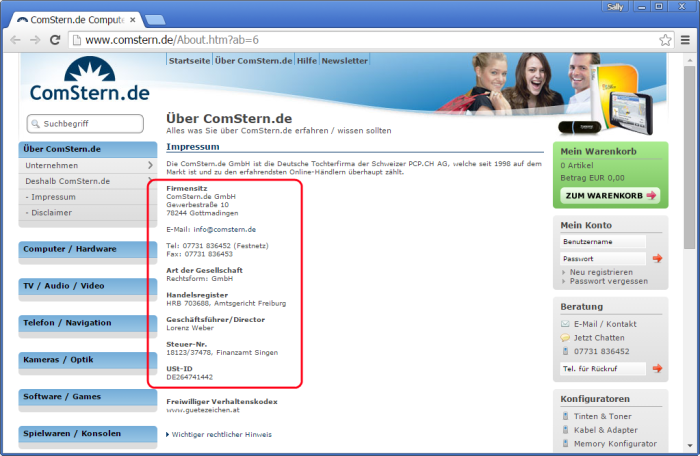Screen dimensions: 700x456
Task: Bookmark this page with the star icon
Action: (665, 40)
